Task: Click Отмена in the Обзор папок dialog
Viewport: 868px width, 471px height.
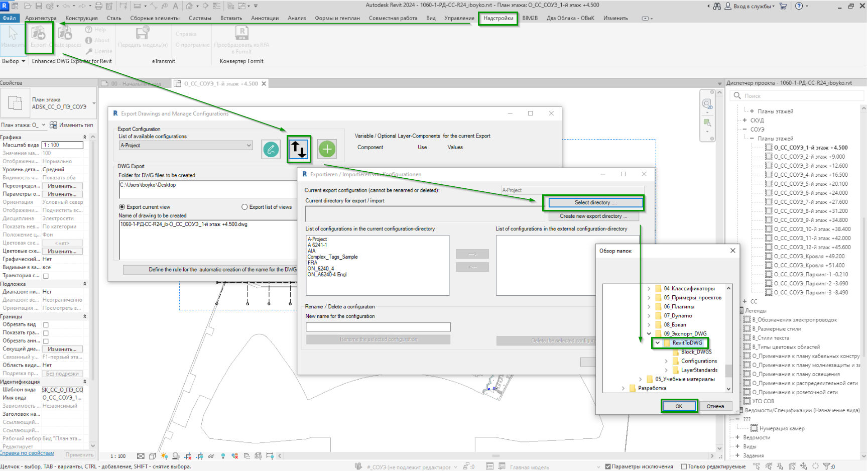Action: click(x=715, y=406)
